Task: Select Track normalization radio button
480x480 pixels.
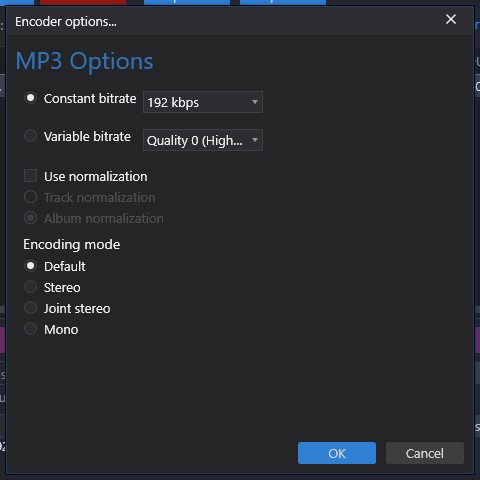Action: (x=30, y=197)
